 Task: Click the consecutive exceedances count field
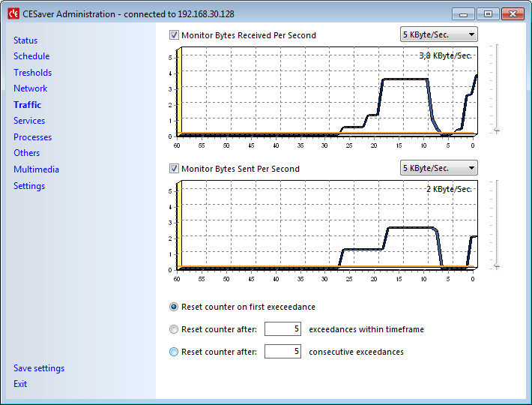point(282,351)
